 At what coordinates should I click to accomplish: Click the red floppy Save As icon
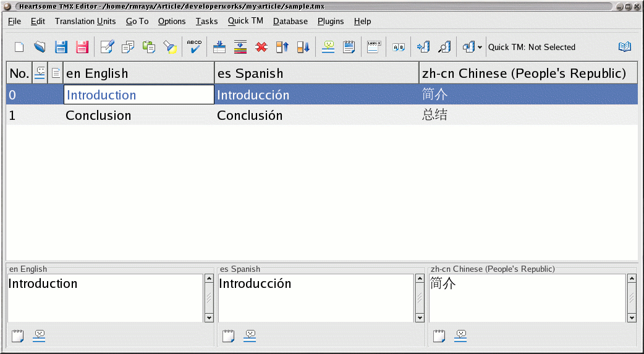tap(82, 47)
